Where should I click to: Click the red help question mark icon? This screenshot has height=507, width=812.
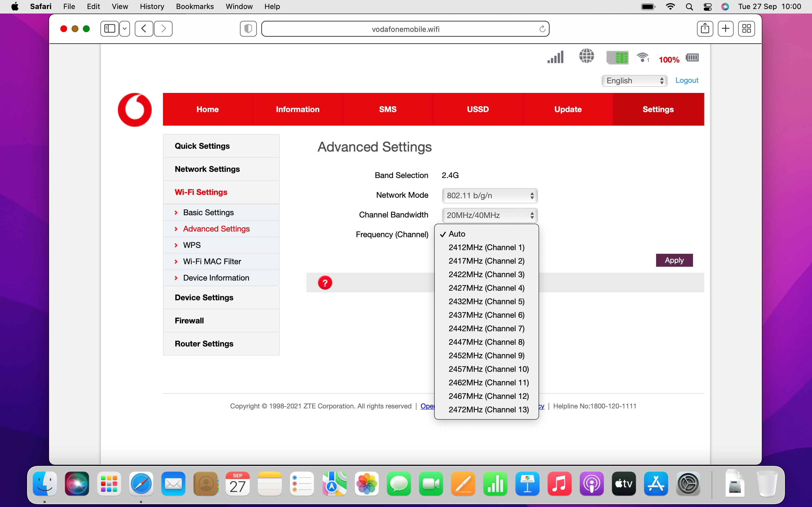tap(325, 283)
